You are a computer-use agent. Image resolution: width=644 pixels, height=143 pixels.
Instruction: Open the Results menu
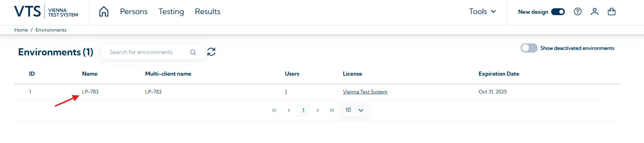tap(207, 12)
